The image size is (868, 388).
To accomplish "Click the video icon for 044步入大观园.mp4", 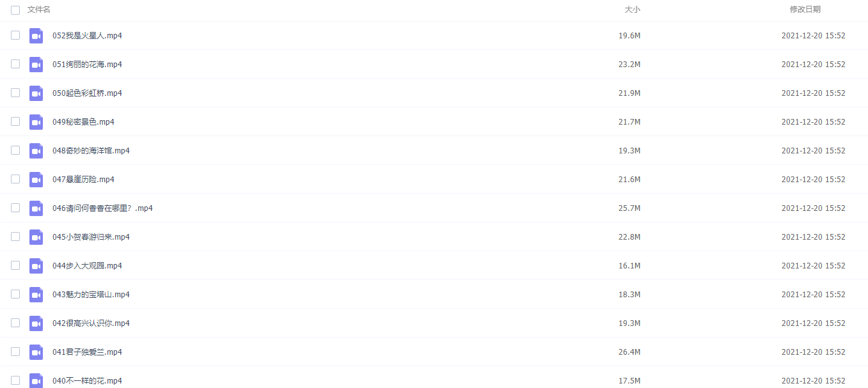I will point(36,266).
